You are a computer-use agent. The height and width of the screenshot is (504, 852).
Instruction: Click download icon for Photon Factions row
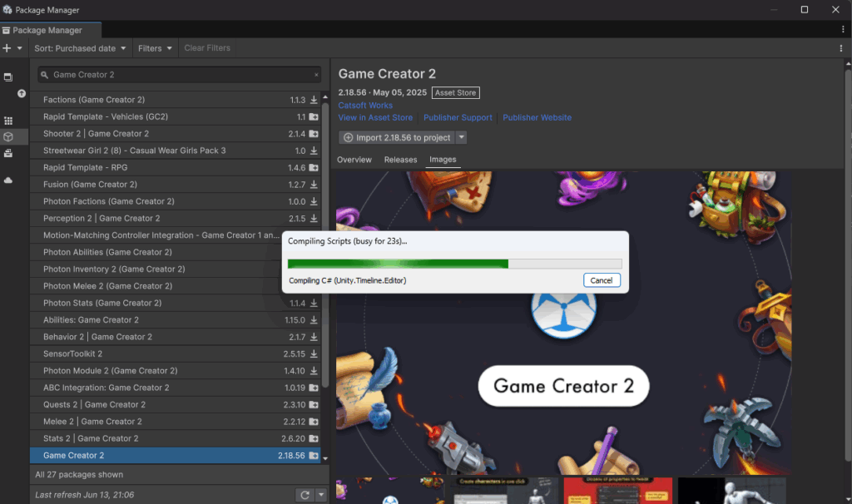pyautogui.click(x=314, y=201)
